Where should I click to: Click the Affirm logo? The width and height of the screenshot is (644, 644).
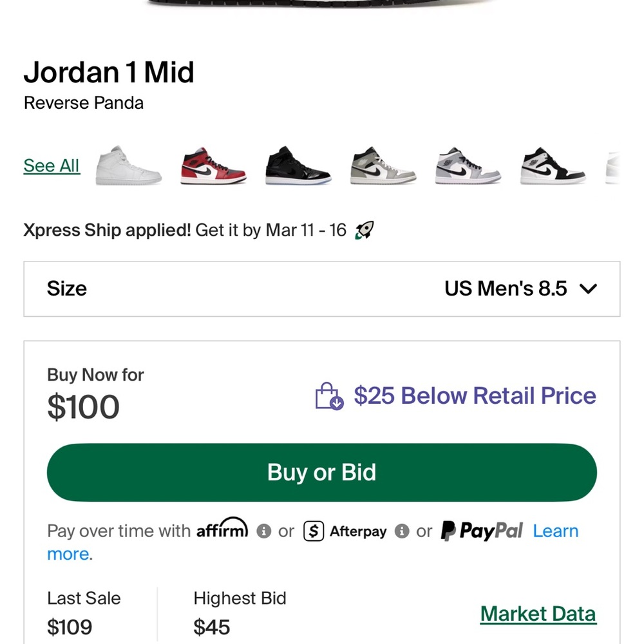[222, 530]
